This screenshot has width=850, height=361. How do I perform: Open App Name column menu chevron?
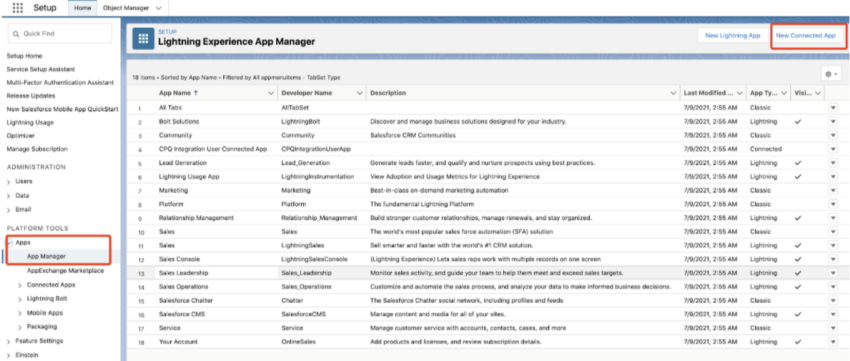[271, 93]
